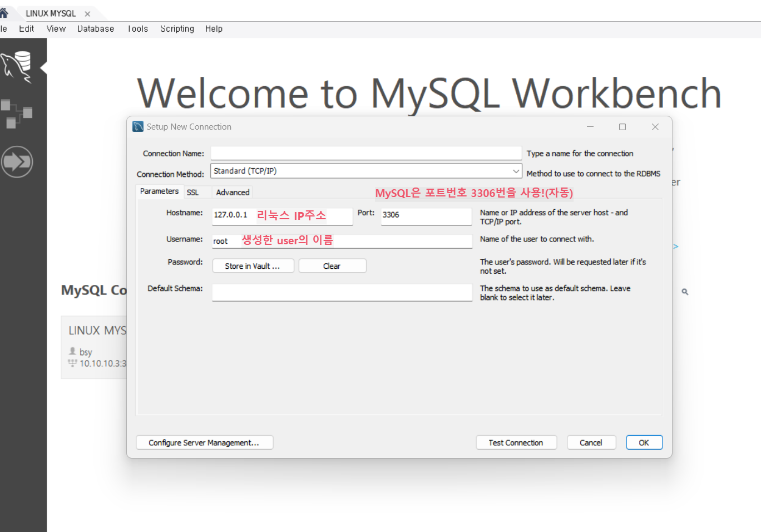Confirm the dialog with OK
Viewport: 761px width, 532px height.
click(644, 442)
